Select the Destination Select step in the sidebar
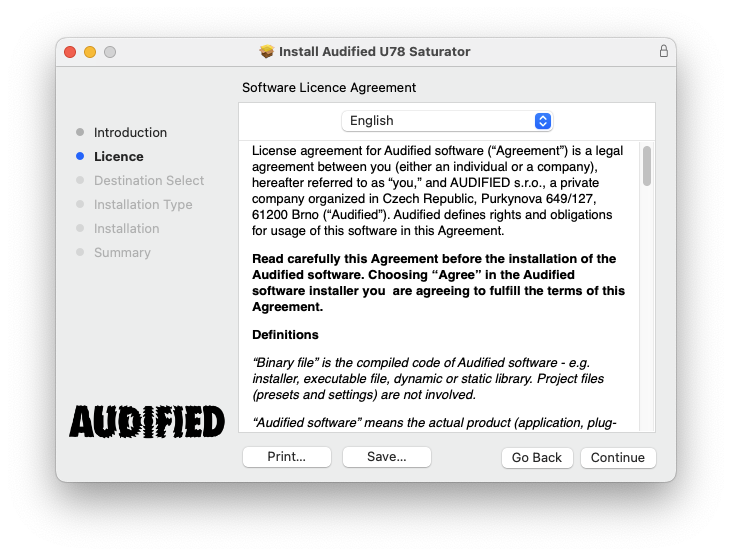Screen dimensions: 732x556 [x=149, y=181]
